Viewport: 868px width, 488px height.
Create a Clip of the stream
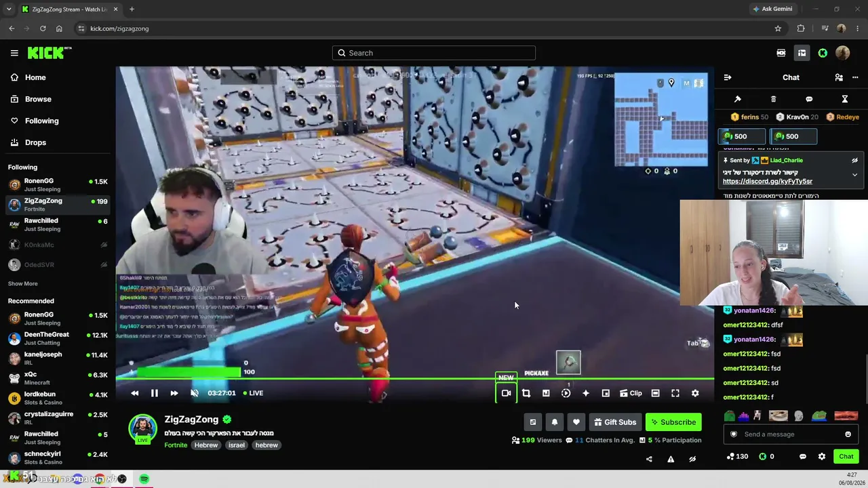pyautogui.click(x=631, y=393)
